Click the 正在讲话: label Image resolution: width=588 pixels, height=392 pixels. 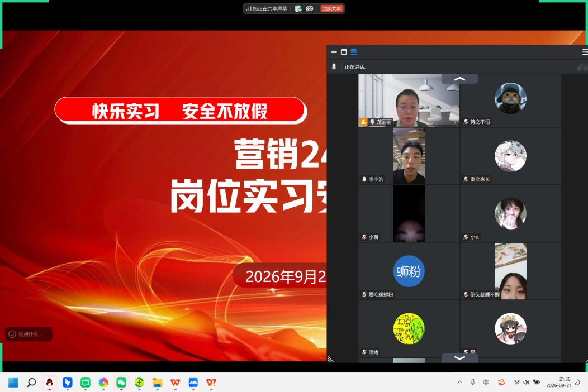355,66
